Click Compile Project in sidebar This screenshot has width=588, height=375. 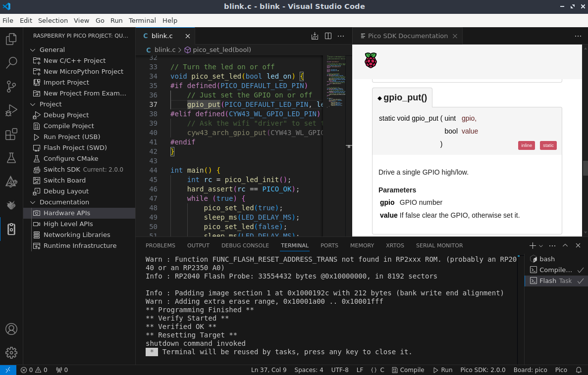click(x=69, y=126)
